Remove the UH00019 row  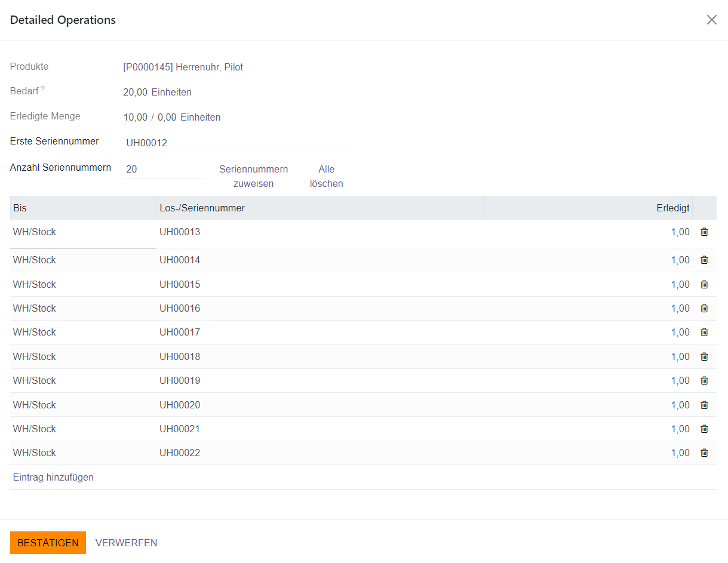tap(704, 381)
